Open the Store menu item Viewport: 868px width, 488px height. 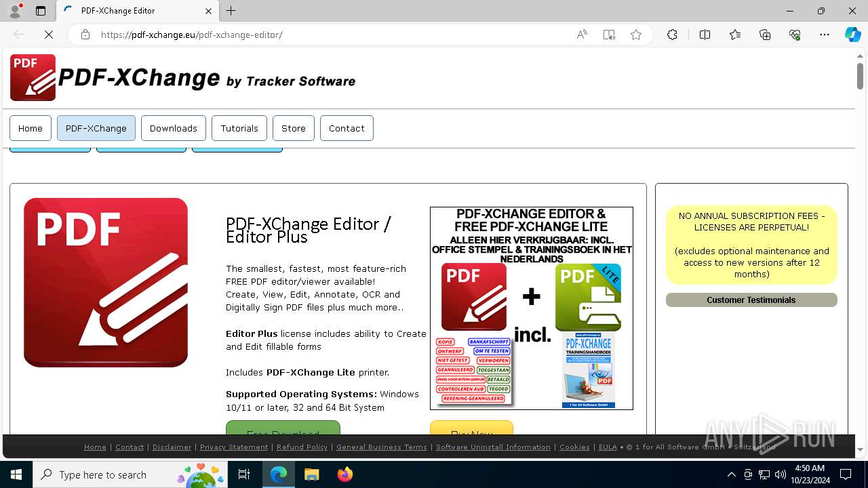tap(294, 128)
